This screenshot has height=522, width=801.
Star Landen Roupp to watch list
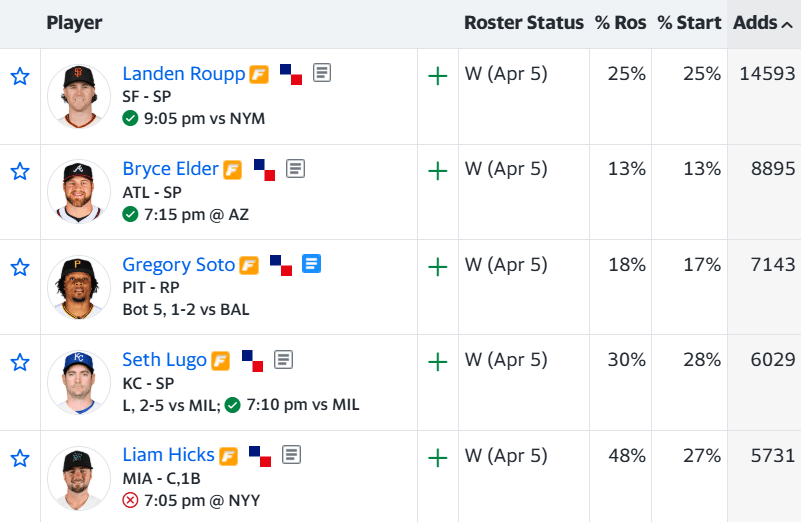(20, 77)
